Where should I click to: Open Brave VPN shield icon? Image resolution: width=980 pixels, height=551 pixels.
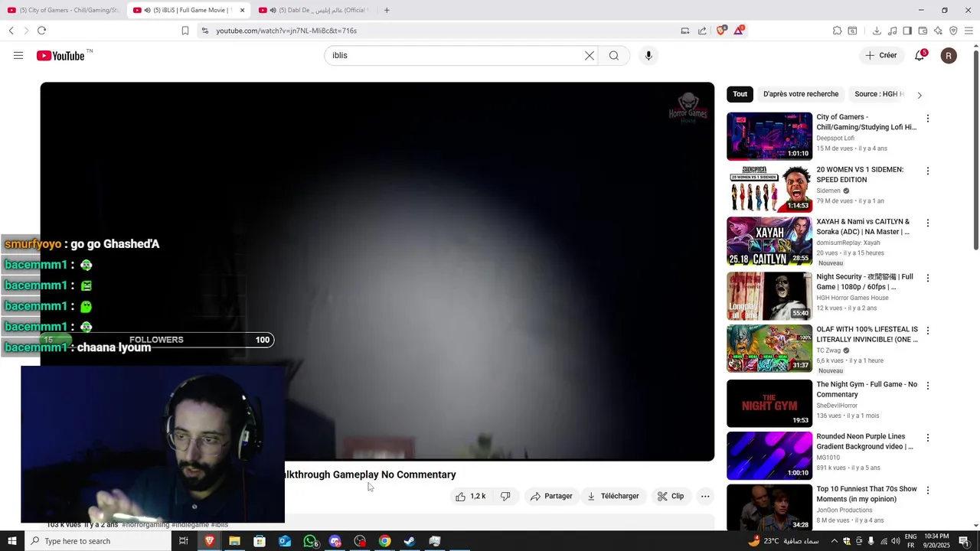(953, 31)
